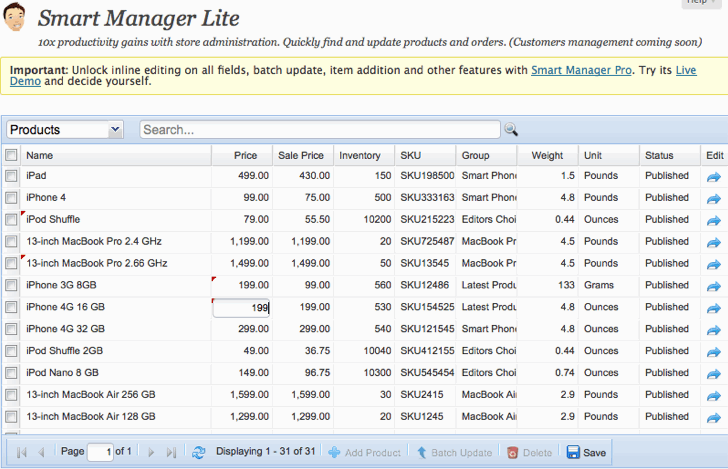Click the Save disk icon

(573, 452)
